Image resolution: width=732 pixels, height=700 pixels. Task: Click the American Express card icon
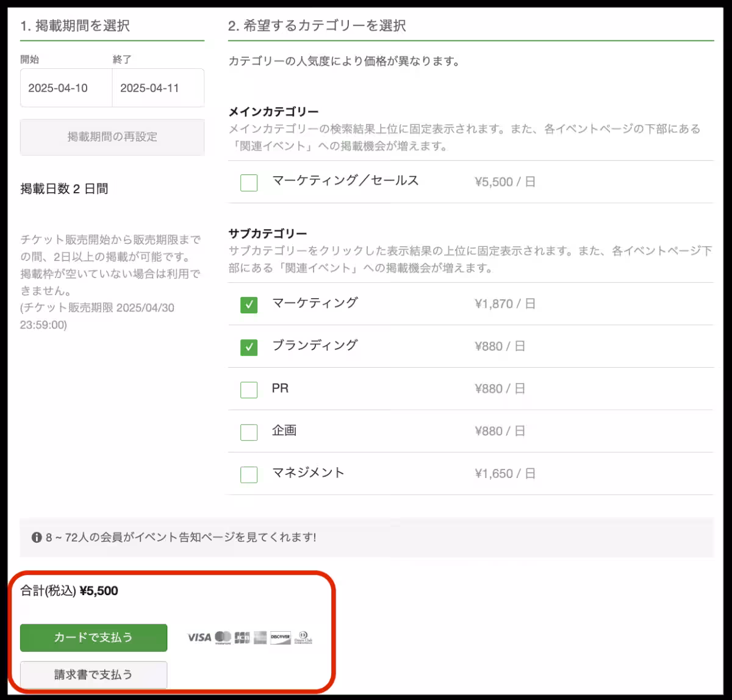tap(259, 637)
